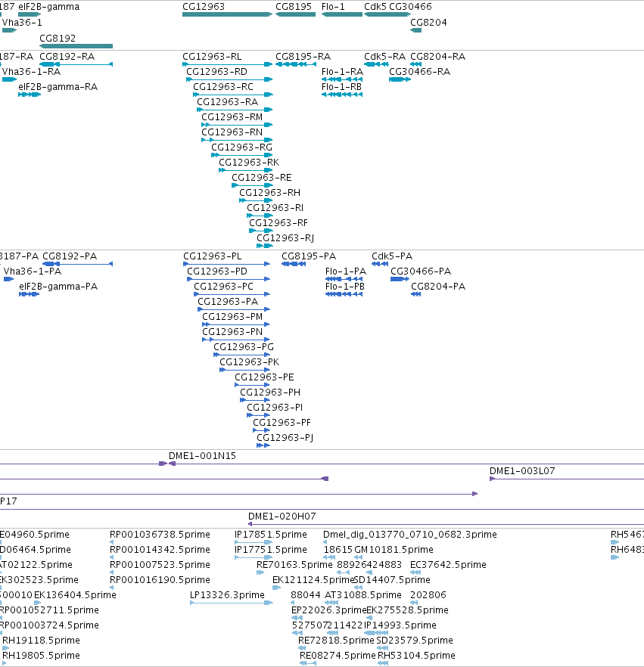The width and height of the screenshot is (644, 667).
Task: Click transcript CG12963-RG label
Action: click(x=241, y=147)
